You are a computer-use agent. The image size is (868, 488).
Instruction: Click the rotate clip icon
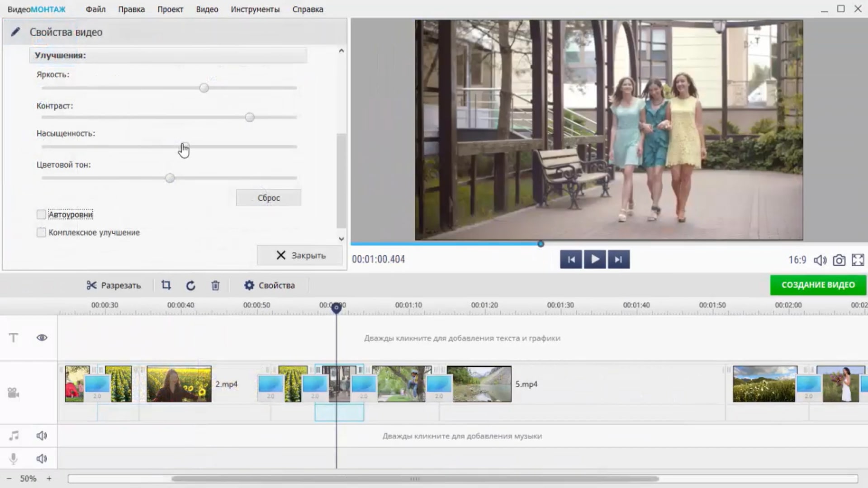tap(190, 285)
